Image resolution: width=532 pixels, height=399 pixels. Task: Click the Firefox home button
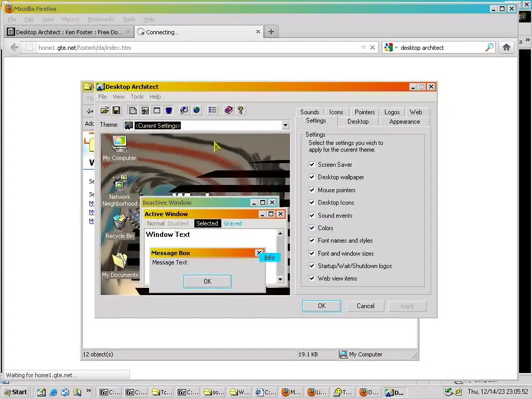pyautogui.click(x=507, y=47)
